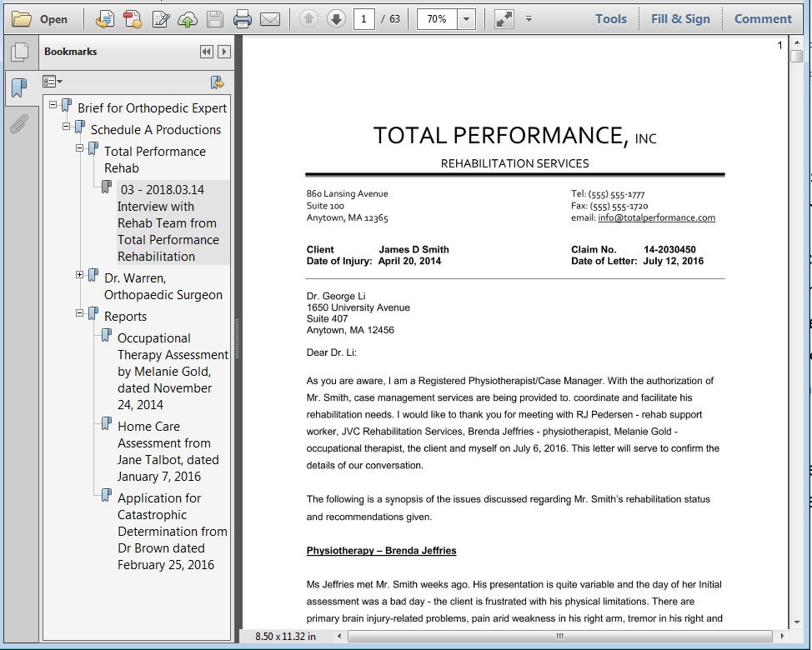Select the Reports bookmark
Viewport: 812px width, 650px height.
pyautogui.click(x=125, y=317)
